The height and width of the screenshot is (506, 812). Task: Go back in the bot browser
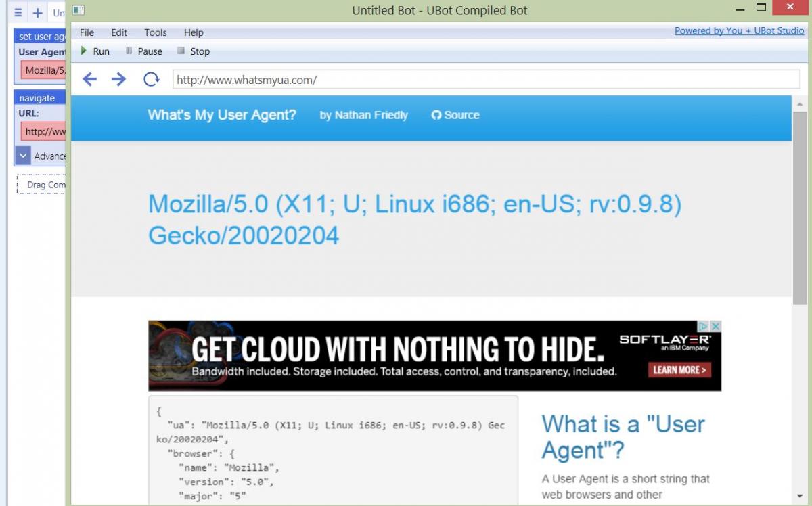pos(89,80)
